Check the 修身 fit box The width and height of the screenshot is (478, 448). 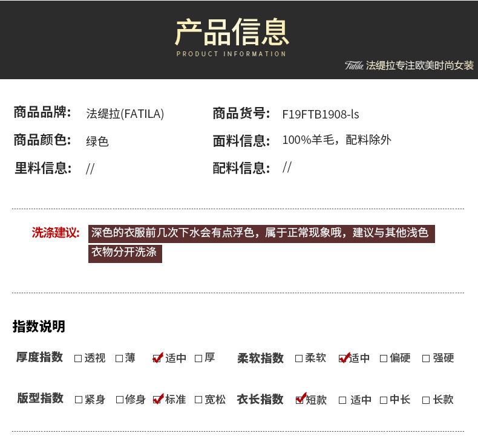click(119, 400)
